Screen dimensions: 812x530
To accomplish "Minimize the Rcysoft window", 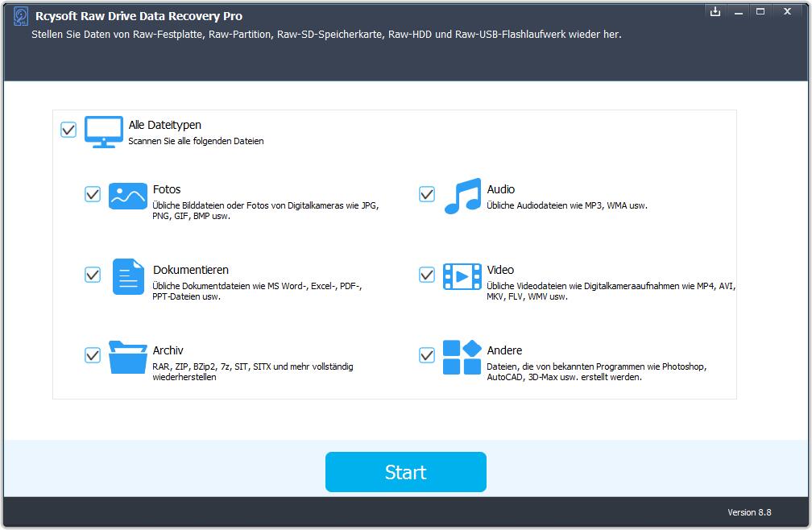I will [x=739, y=11].
